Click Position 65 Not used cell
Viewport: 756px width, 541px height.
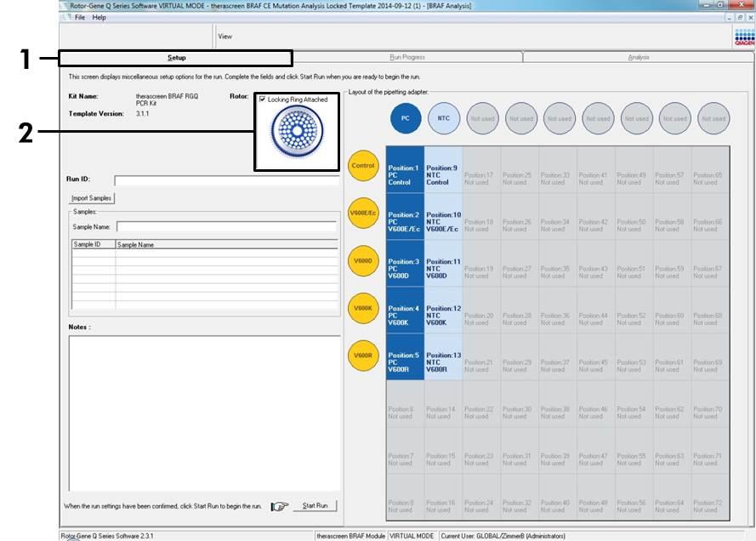[710, 170]
